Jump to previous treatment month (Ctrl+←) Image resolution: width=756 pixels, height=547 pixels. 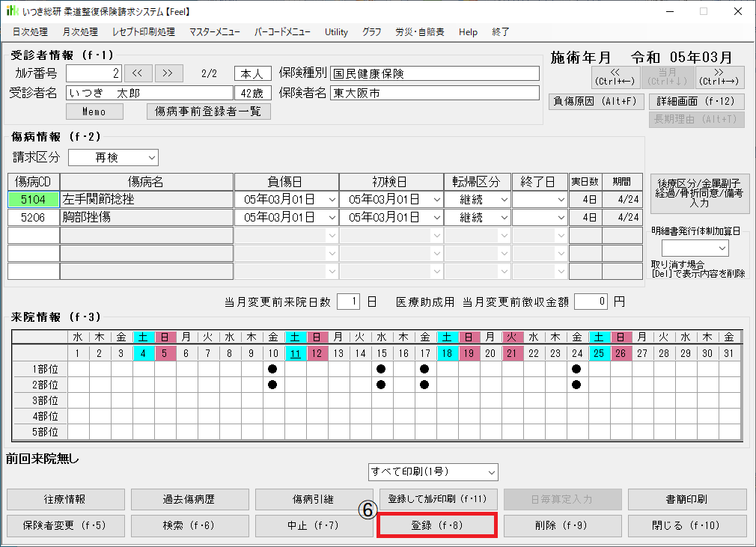613,76
